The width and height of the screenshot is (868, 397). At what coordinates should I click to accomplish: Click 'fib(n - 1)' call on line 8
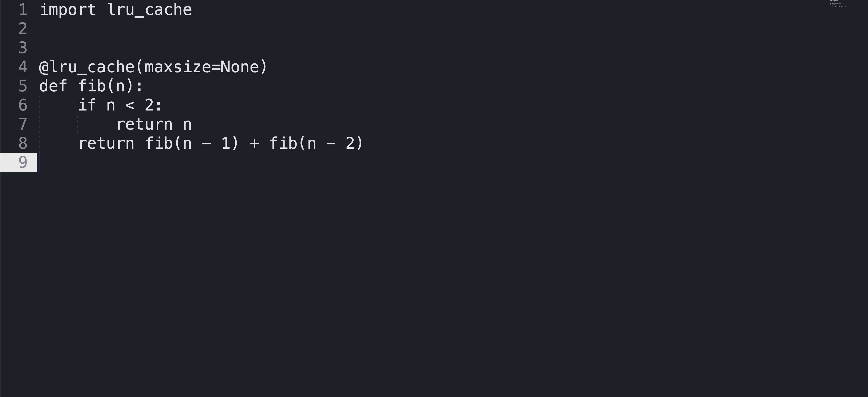(192, 143)
